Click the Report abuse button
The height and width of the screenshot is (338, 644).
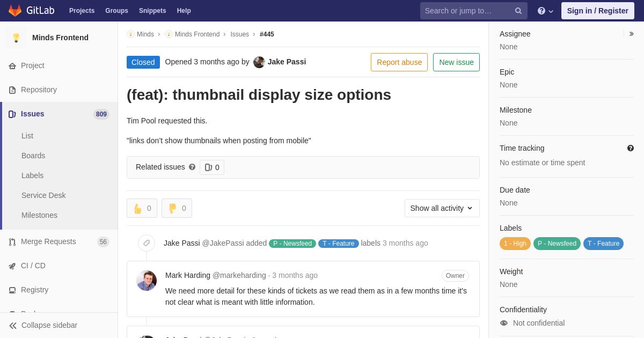[x=399, y=62]
